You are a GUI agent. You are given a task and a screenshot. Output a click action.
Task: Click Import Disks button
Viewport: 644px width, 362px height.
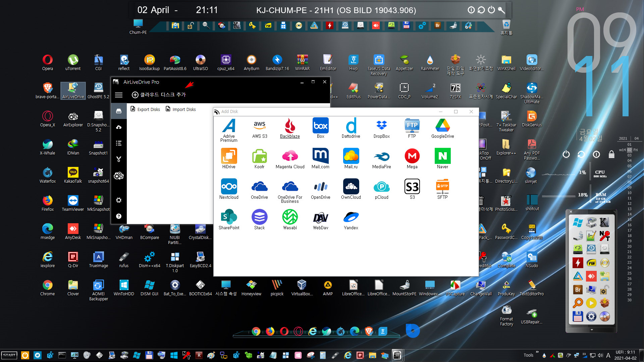click(180, 109)
